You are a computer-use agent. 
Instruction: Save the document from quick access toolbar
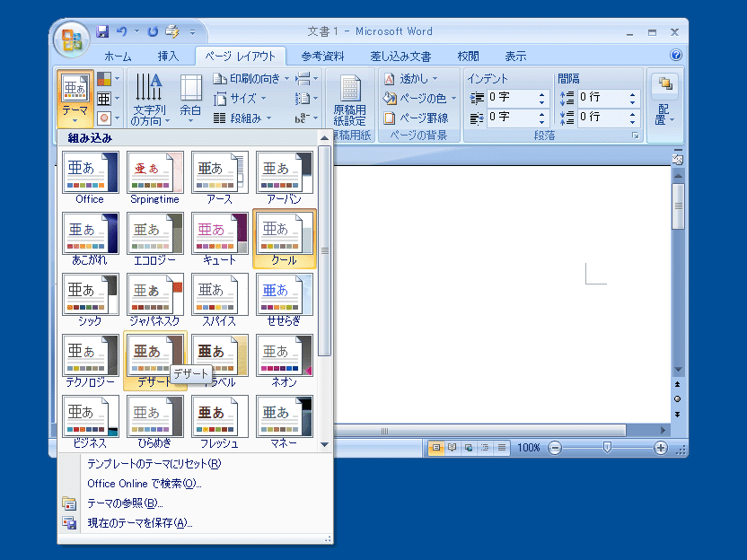point(102,32)
